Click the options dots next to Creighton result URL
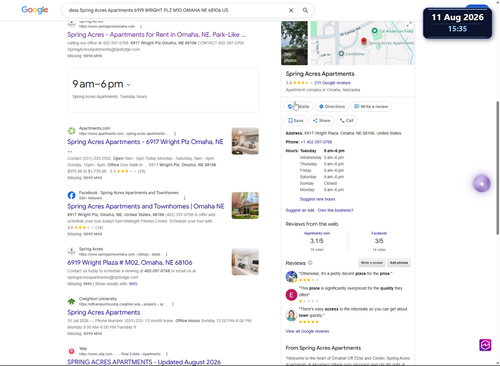500x366 pixels. point(172,304)
